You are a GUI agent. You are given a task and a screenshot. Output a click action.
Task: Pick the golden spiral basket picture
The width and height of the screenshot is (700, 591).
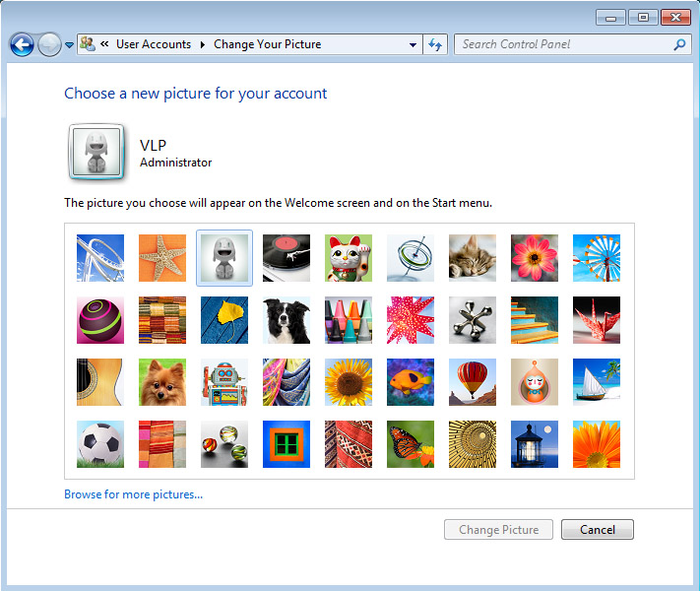[473, 444]
